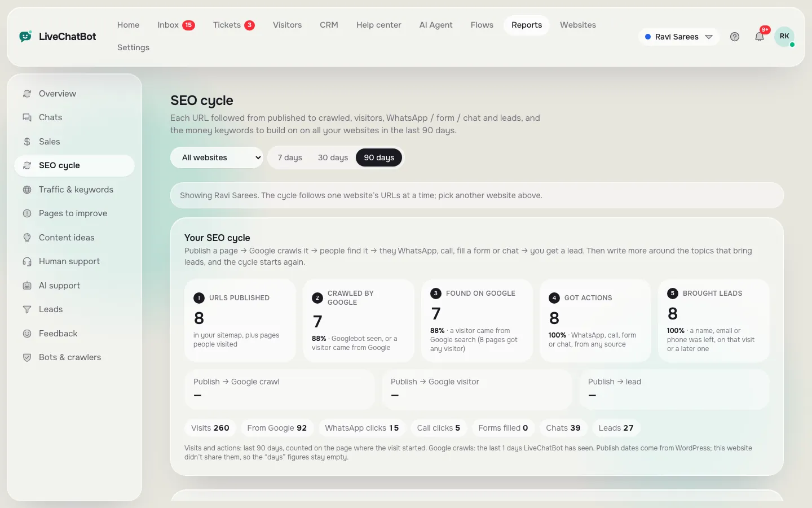The image size is (812, 508).
Task: Open the All websites dropdown
Action: 217,157
